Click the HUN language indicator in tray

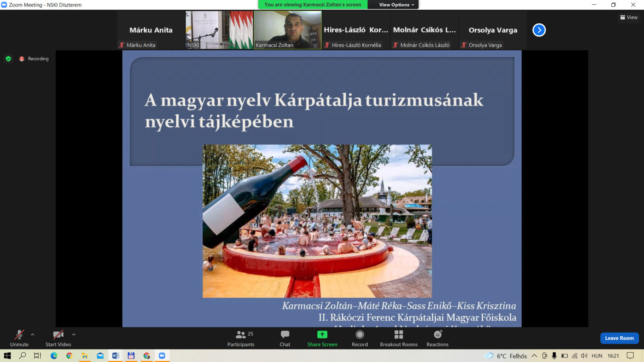(597, 356)
